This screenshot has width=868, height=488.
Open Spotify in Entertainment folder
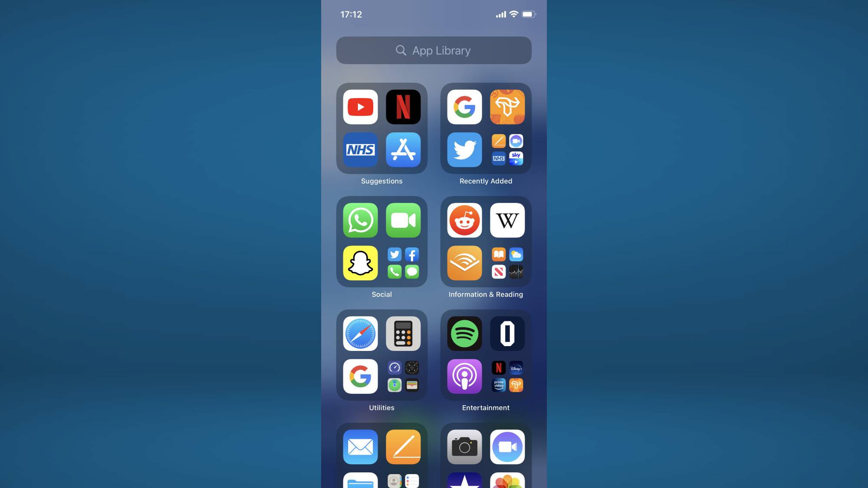[464, 334]
